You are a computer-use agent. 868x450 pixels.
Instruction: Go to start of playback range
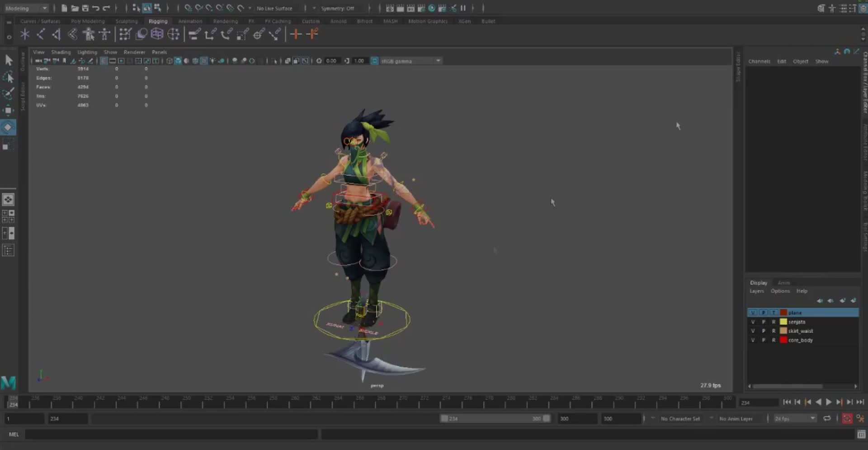click(787, 402)
